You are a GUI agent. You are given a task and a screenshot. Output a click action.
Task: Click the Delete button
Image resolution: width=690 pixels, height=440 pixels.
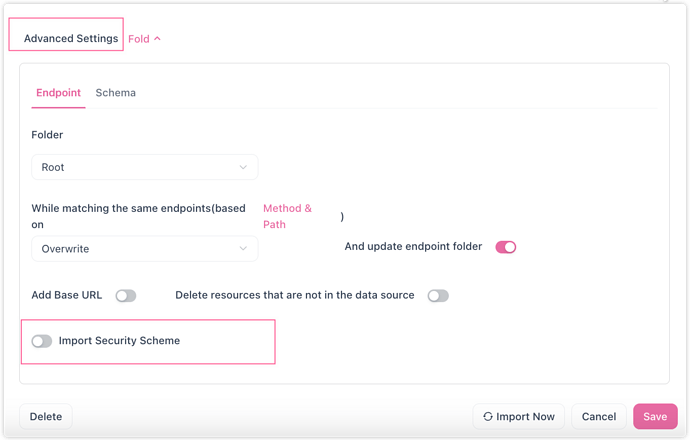pyautogui.click(x=46, y=416)
